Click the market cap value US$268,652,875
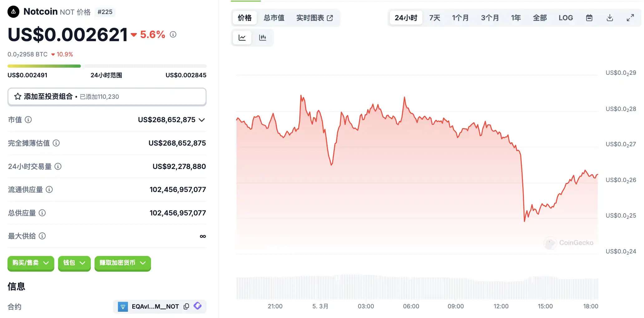The image size is (644, 318). click(x=167, y=120)
